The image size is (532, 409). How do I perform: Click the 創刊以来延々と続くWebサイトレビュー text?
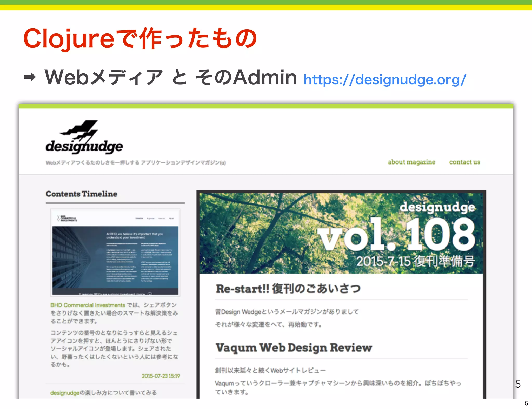coord(270,370)
